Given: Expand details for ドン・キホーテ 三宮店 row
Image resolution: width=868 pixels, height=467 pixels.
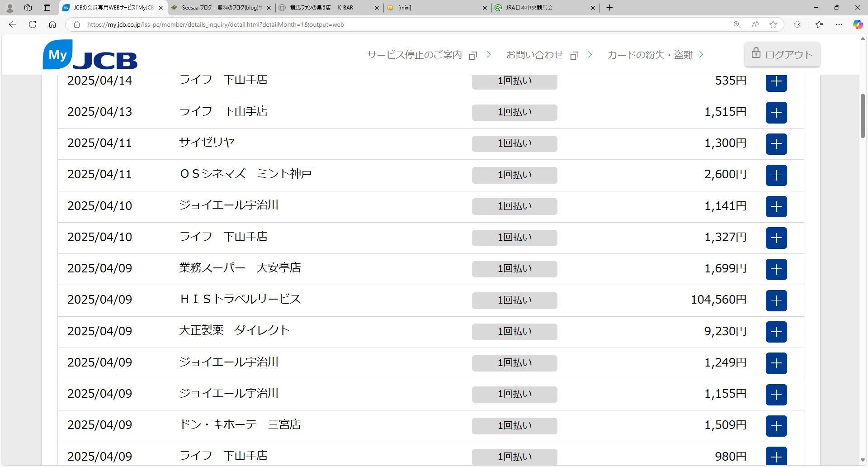Looking at the screenshot, I should coord(776,426).
